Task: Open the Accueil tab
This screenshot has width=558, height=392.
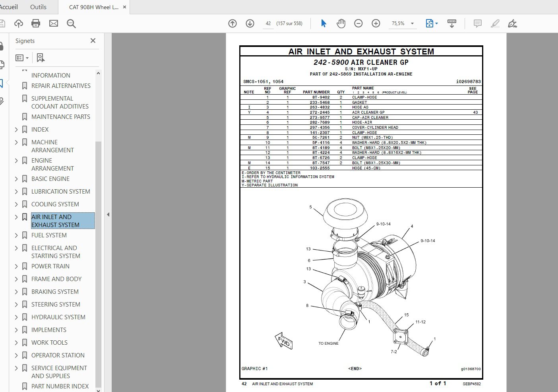Action: 9,7
